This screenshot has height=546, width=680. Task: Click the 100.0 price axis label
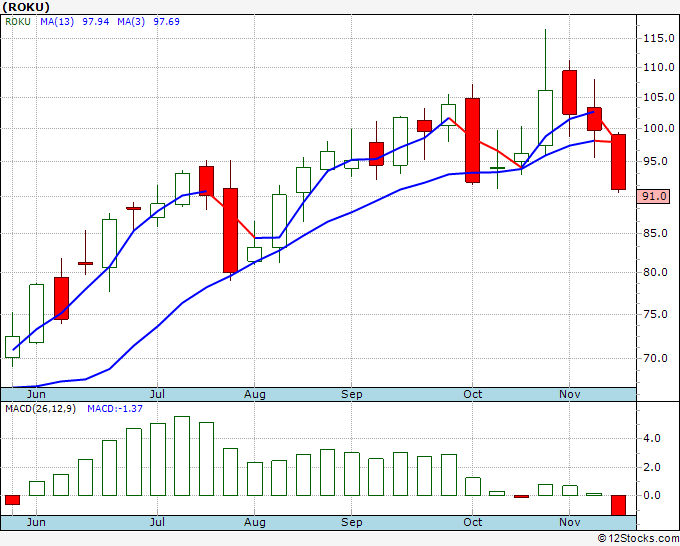click(659, 128)
